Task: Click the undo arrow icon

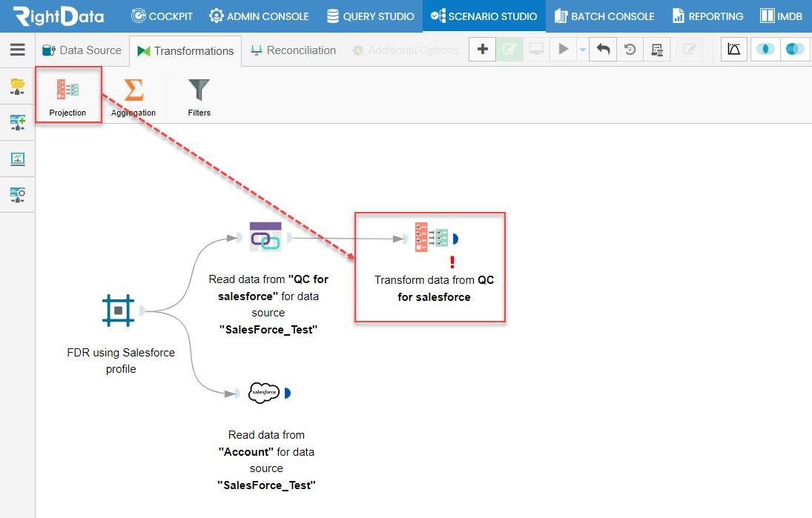Action: tap(603, 49)
